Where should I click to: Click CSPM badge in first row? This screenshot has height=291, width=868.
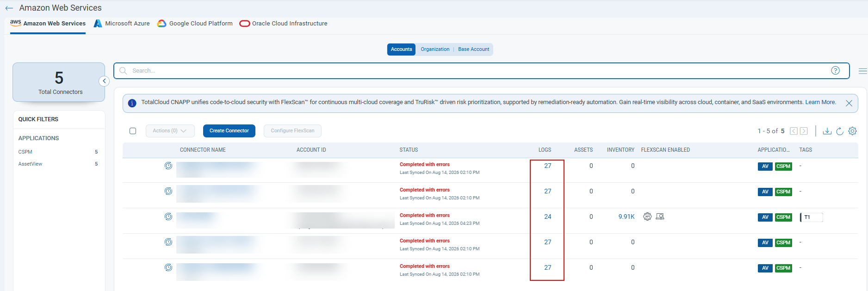[783, 167]
